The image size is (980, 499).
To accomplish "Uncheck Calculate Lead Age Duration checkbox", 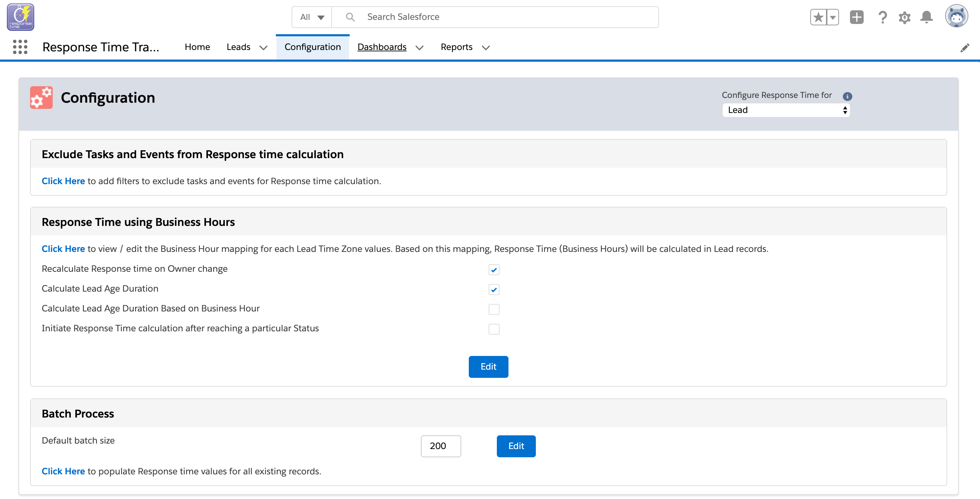I will tap(494, 290).
